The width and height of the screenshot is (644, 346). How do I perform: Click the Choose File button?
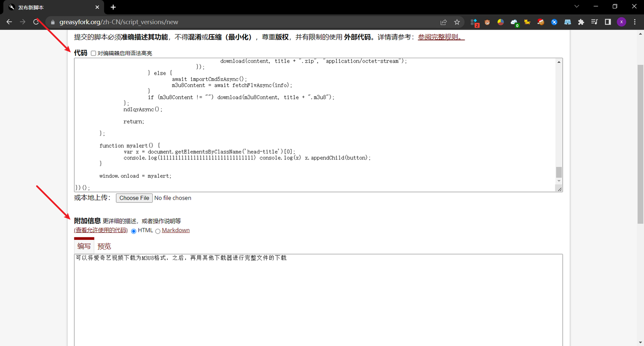coord(134,198)
